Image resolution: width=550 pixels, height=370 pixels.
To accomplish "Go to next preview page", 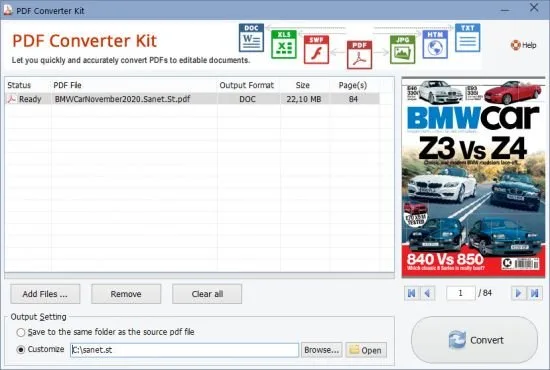I will 518,293.
